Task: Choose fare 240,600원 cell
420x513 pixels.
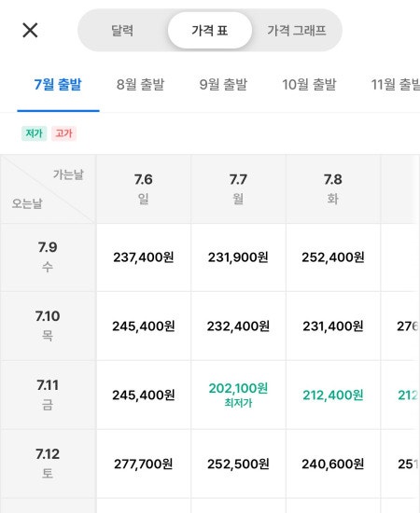Action: pyautogui.click(x=333, y=464)
